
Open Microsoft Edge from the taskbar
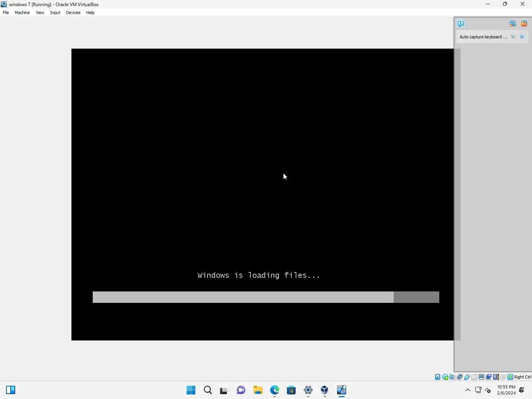click(x=274, y=390)
